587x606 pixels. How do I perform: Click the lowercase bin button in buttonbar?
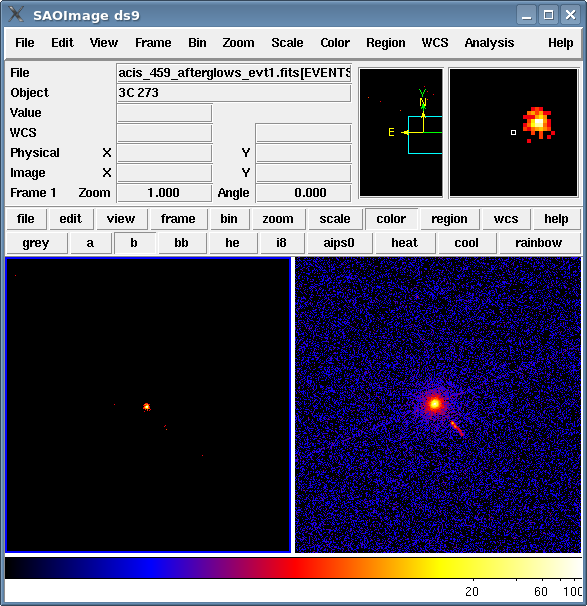pyautogui.click(x=229, y=219)
